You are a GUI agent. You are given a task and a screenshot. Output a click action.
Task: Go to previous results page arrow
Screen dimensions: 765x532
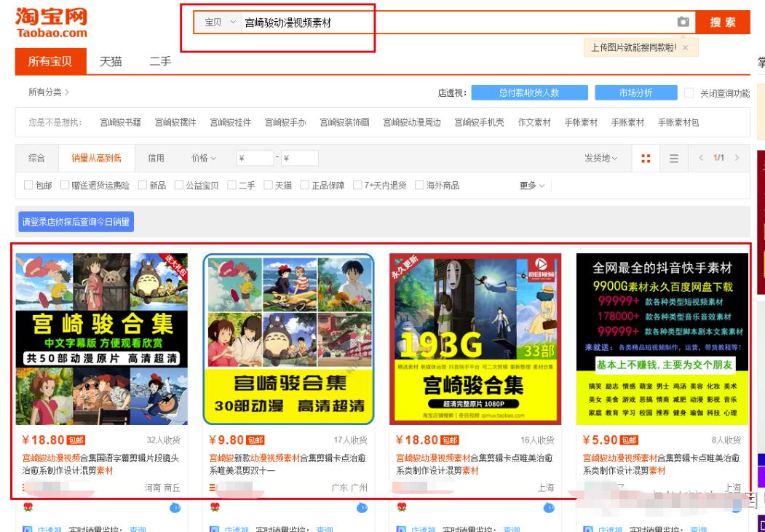(701, 157)
